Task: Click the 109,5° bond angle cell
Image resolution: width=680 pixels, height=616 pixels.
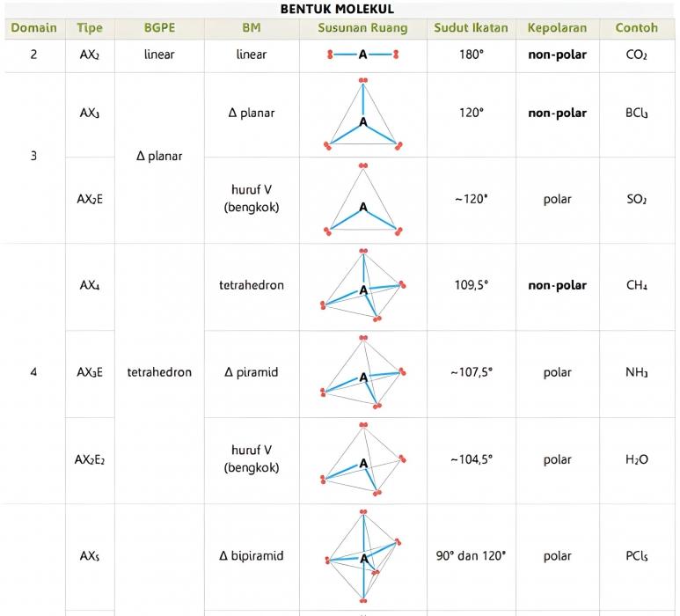Action: pos(471,285)
